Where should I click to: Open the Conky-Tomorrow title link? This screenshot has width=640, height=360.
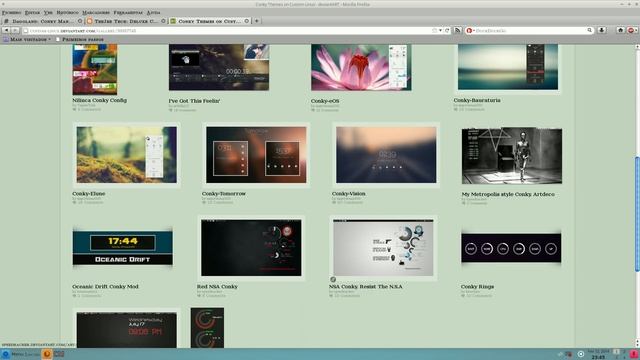[x=224, y=193]
